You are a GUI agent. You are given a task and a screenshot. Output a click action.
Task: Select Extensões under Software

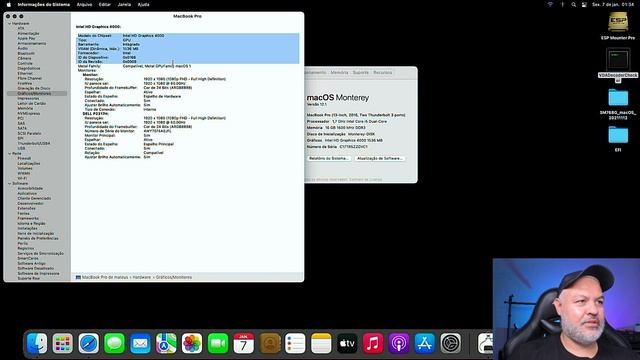pos(27,208)
